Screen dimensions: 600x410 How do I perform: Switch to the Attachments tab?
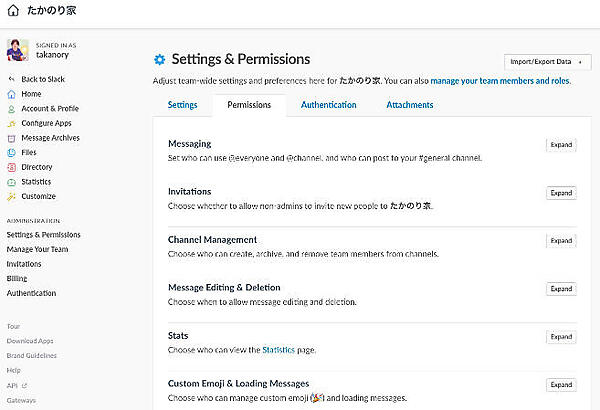pyautogui.click(x=409, y=105)
